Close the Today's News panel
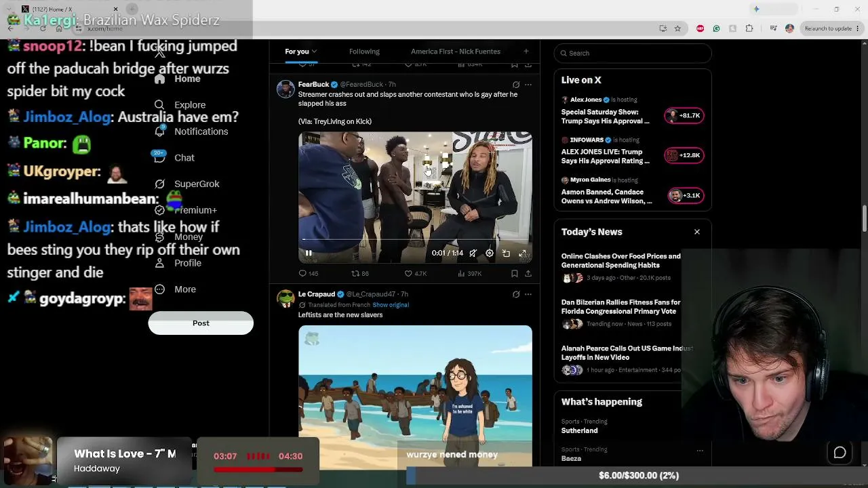 tap(697, 232)
